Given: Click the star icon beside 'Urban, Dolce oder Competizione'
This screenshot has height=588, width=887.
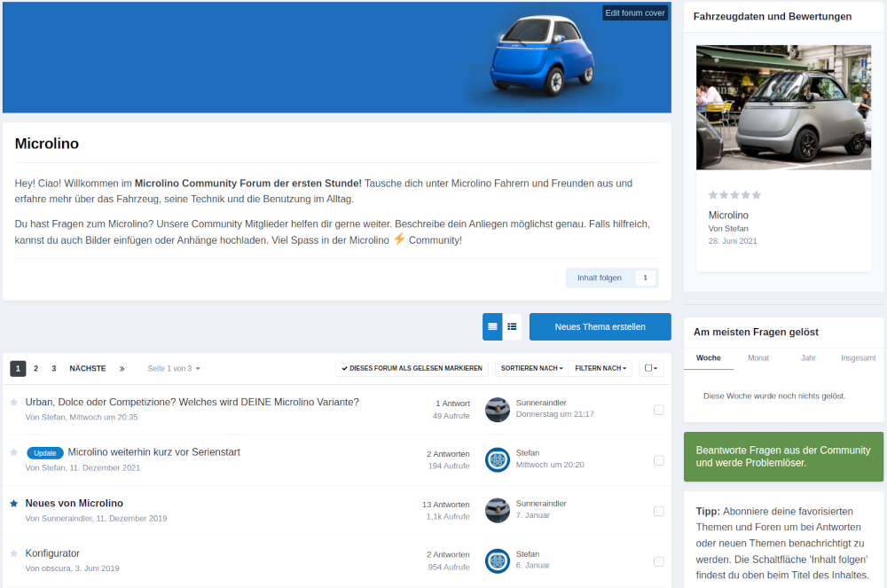Looking at the screenshot, I should point(13,403).
